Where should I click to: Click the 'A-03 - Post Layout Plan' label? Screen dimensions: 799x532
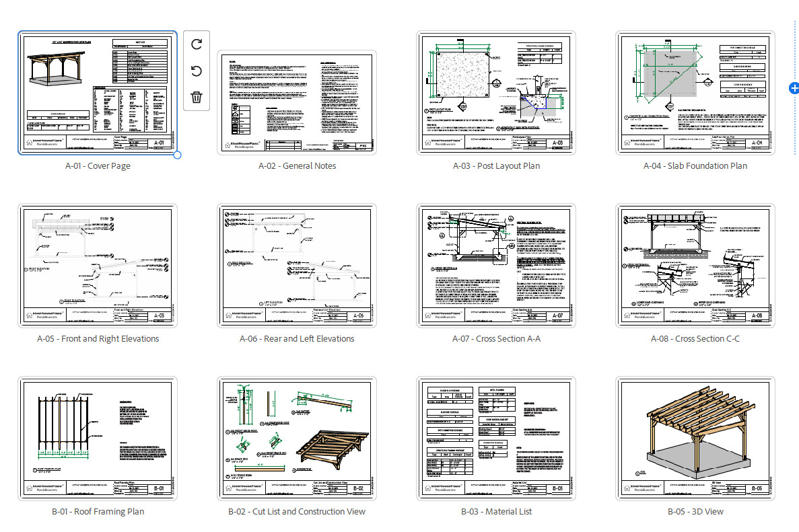pyautogui.click(x=496, y=166)
